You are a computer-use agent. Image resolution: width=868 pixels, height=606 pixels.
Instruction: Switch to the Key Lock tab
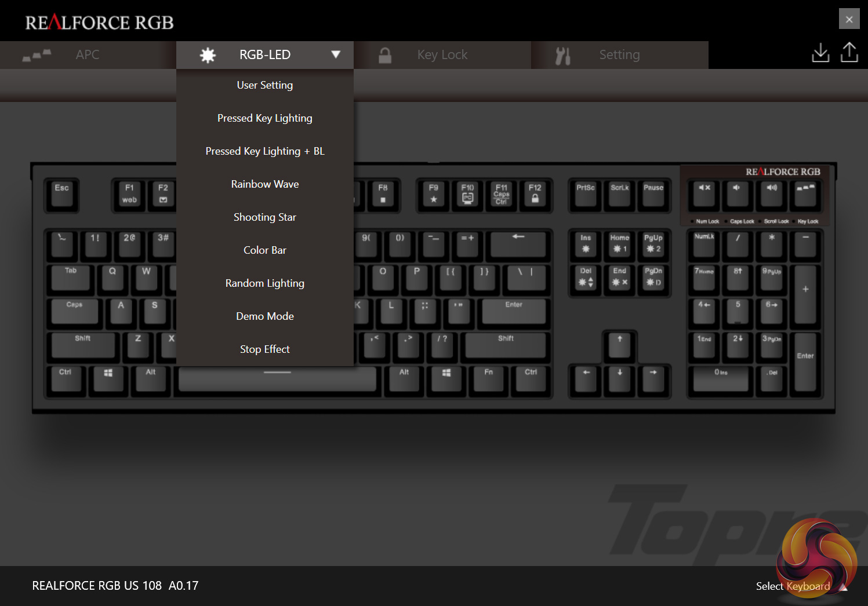[x=442, y=55]
